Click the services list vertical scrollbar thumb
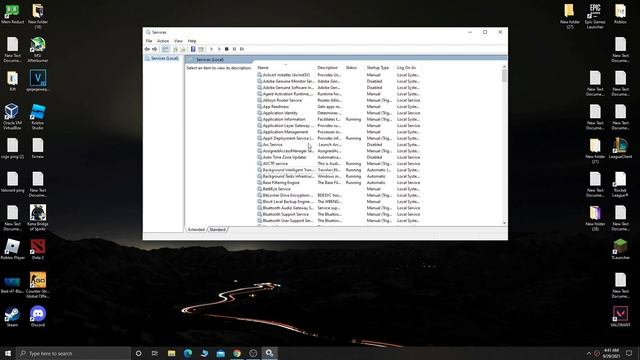The image size is (640, 360). (x=504, y=76)
